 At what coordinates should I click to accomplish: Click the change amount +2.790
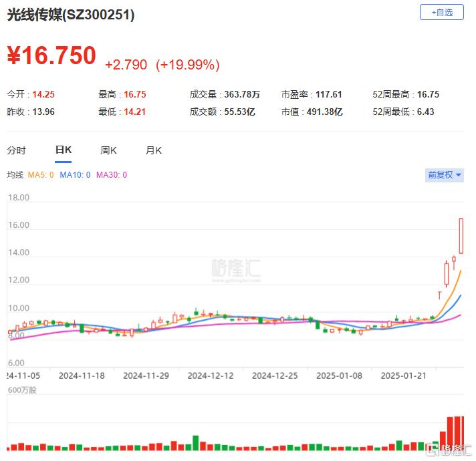click(126, 65)
